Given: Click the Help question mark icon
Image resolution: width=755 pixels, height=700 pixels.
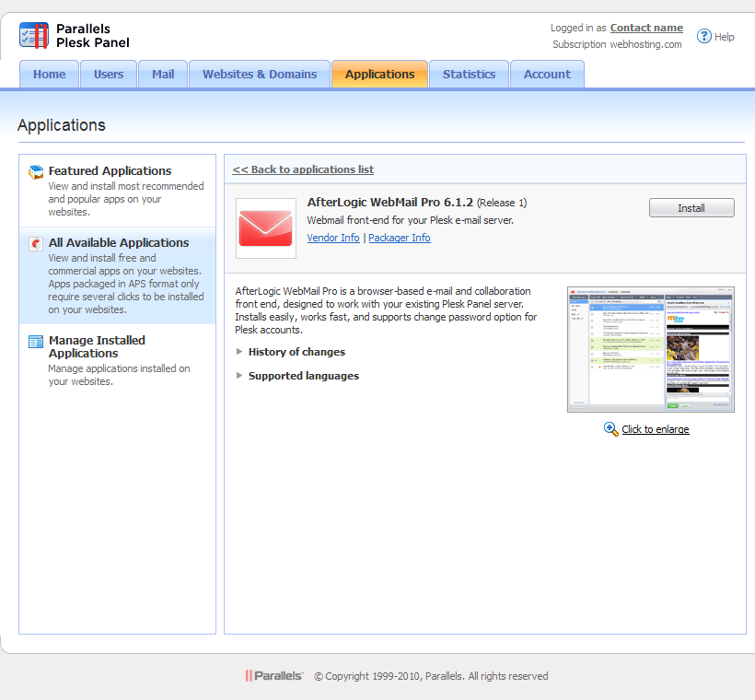Looking at the screenshot, I should point(704,36).
